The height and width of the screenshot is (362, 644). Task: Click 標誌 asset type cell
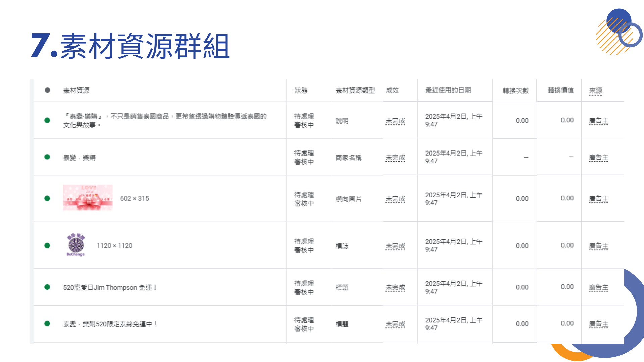point(342,246)
